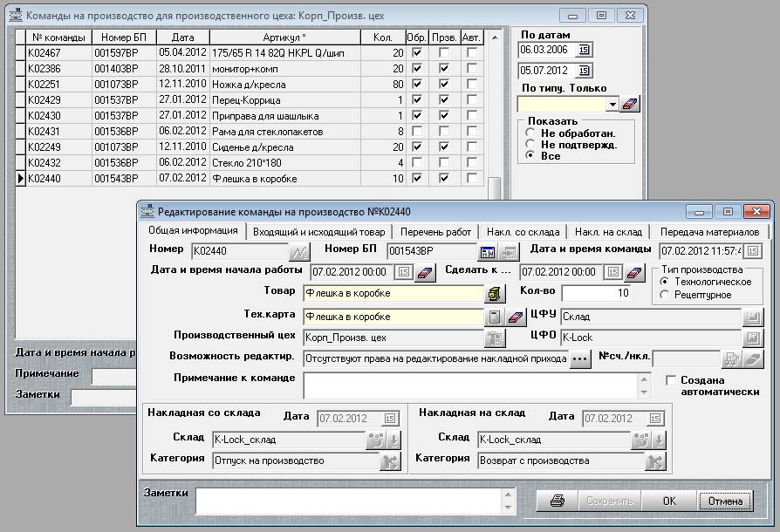
Task: Click the eraser icon beside №сч./нкл. field
Action: (753, 359)
